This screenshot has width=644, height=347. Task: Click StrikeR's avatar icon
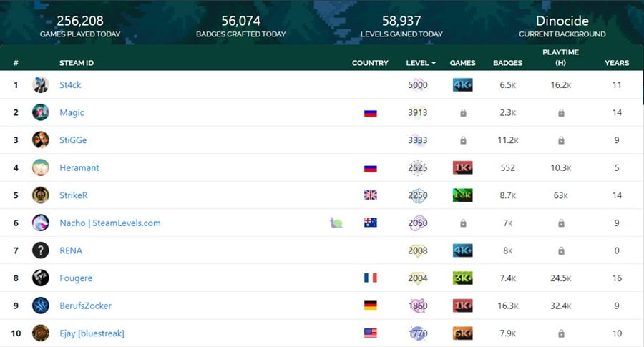tap(41, 195)
